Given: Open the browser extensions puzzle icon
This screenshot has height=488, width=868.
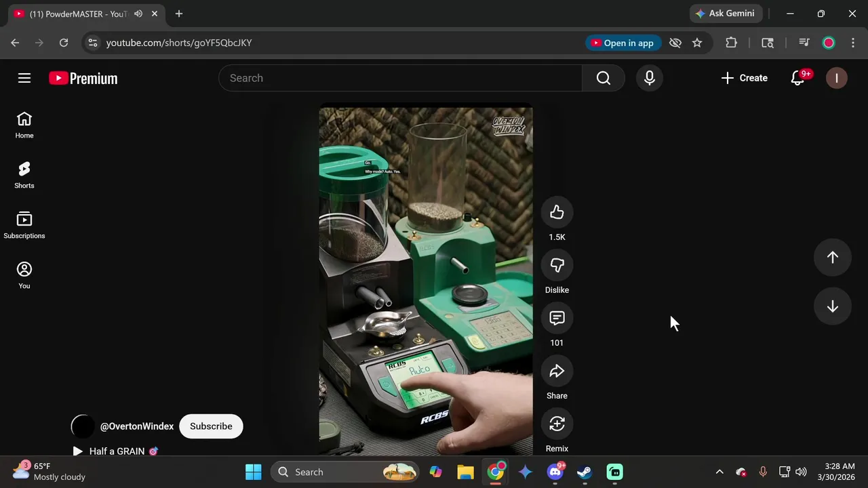Looking at the screenshot, I should point(731,43).
